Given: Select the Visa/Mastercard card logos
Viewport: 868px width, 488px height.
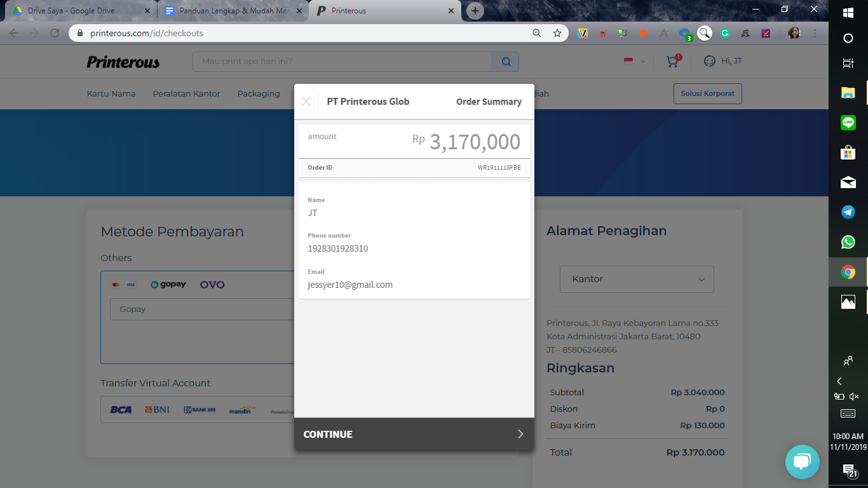Looking at the screenshot, I should pos(123,285).
